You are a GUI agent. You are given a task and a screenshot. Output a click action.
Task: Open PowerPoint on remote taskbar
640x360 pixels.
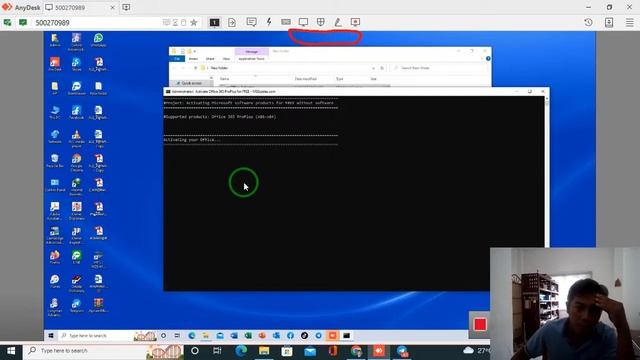(262, 336)
